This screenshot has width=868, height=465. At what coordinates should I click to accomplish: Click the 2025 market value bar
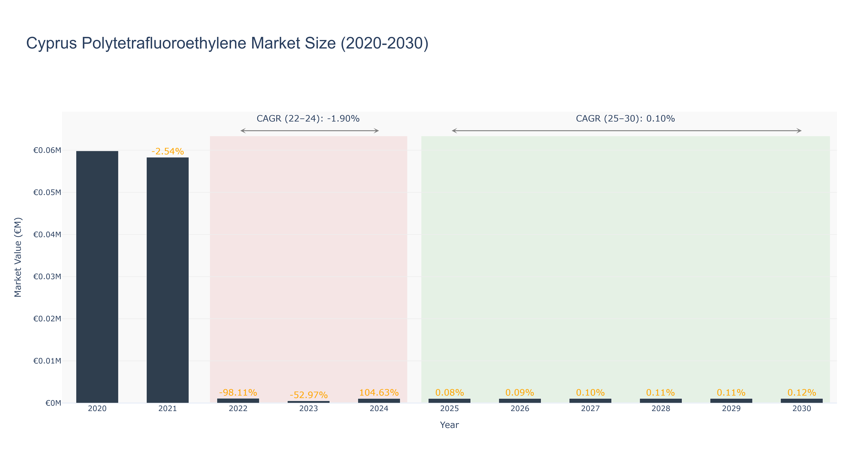point(449,401)
